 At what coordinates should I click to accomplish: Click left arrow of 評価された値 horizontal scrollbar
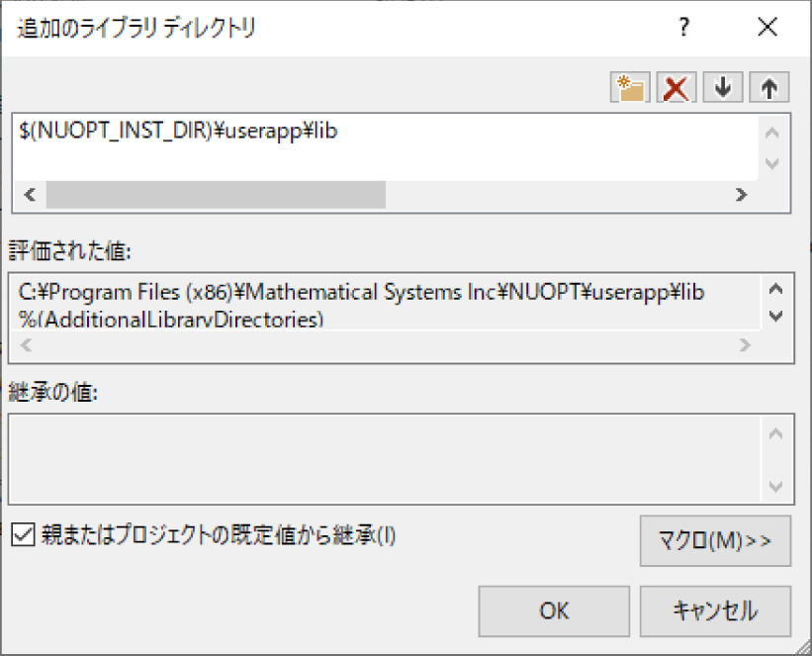[26, 345]
